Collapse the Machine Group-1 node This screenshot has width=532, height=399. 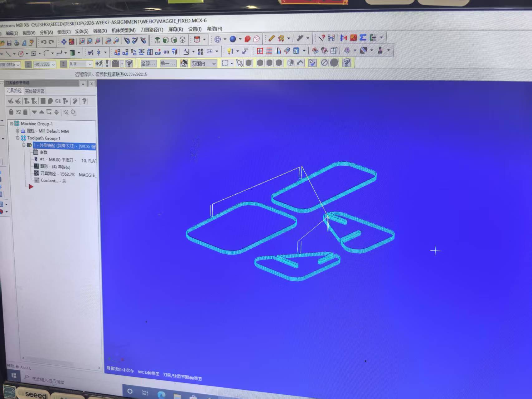point(11,124)
